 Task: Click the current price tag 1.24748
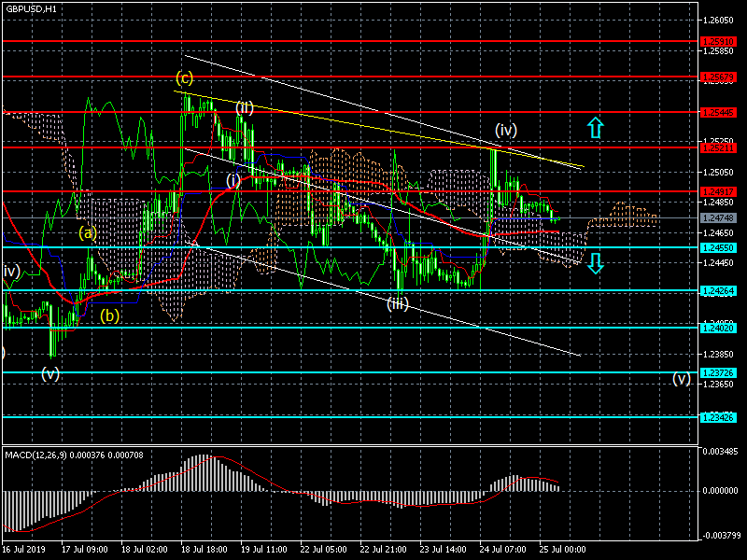pos(718,218)
